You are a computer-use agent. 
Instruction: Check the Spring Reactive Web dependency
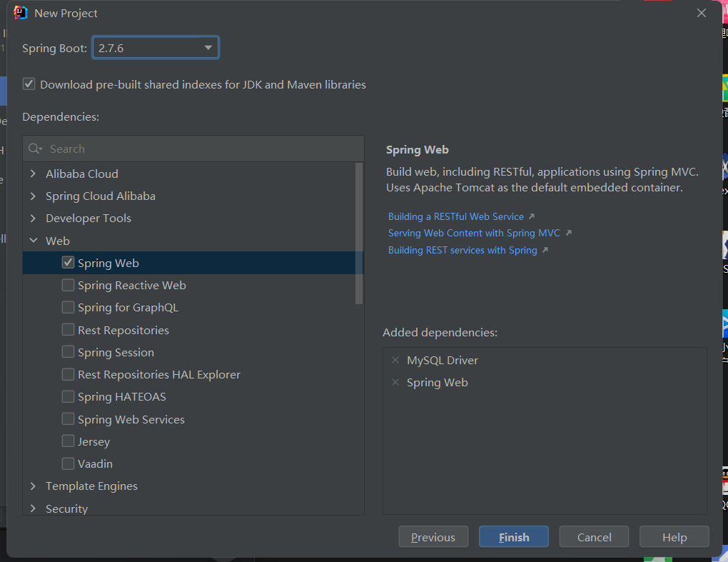68,285
